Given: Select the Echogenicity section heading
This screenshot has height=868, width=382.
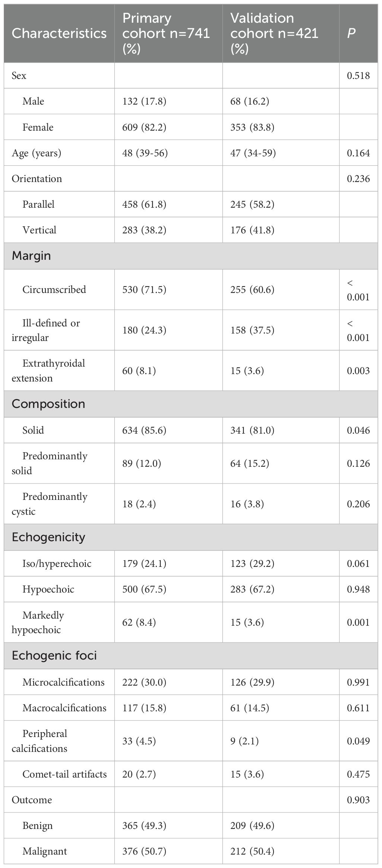Looking at the screenshot, I should pos(48,537).
